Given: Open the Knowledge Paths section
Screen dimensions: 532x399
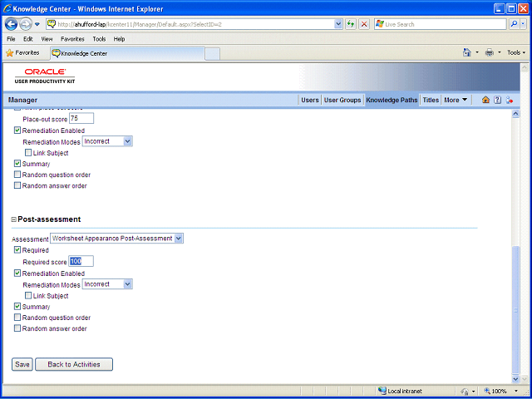Looking at the screenshot, I should tap(392, 100).
